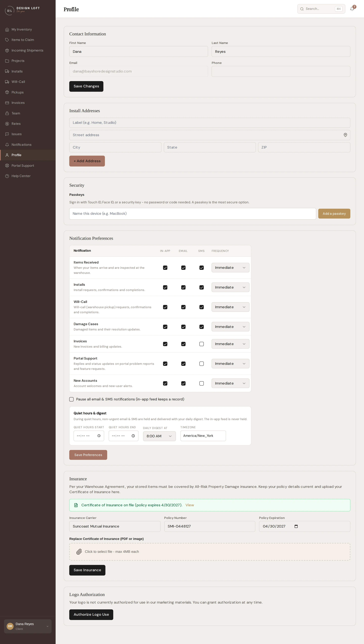Viewport: 364px width, 644px height.
Task: Click the Invoices card icon
Action: tap(7, 103)
